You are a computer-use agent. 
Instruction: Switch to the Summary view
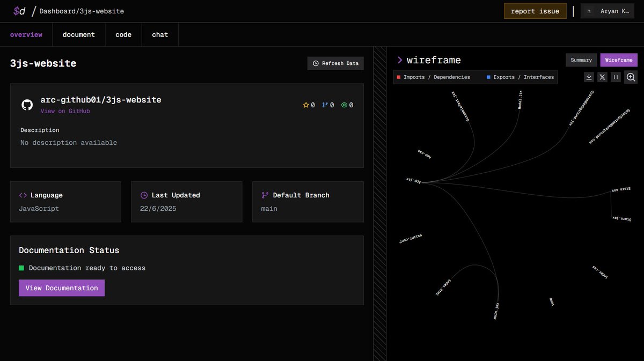tap(581, 60)
